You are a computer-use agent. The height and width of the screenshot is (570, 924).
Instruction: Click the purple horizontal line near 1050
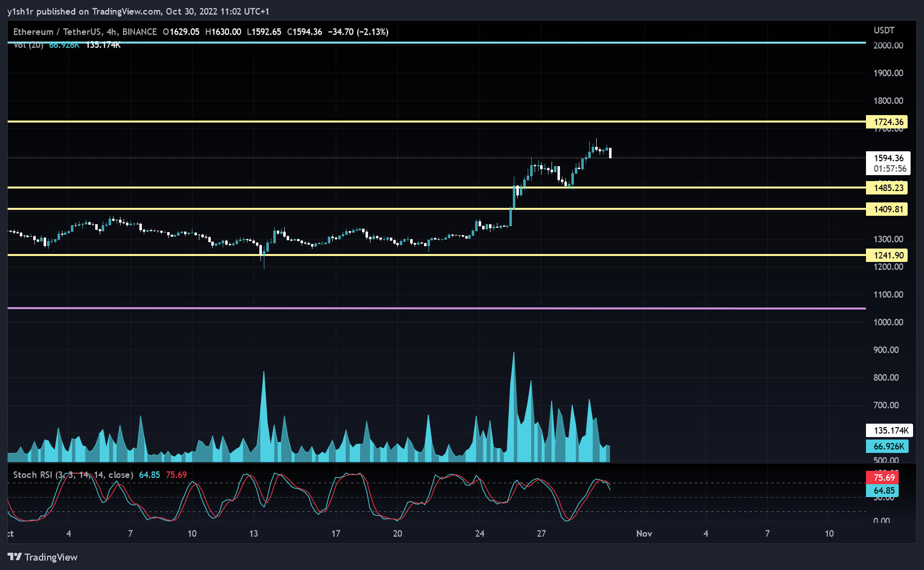(436, 309)
